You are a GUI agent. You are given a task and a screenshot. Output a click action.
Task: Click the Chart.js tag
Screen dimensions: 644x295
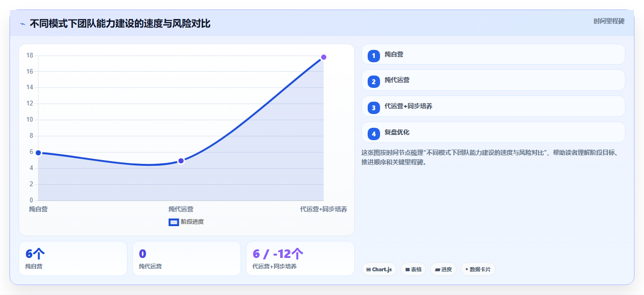[x=379, y=269]
